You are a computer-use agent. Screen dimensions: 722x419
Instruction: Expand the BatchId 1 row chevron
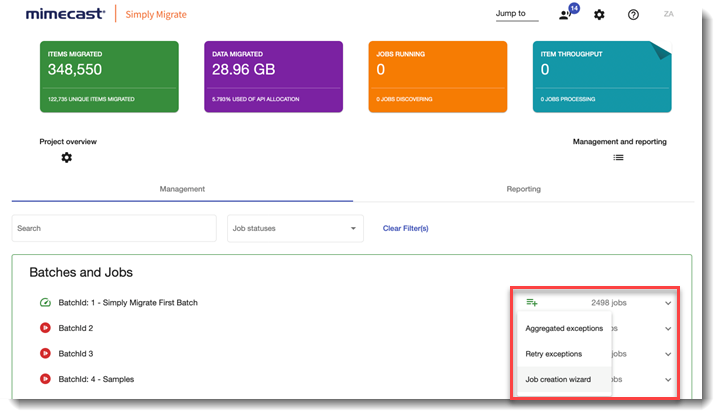point(668,302)
